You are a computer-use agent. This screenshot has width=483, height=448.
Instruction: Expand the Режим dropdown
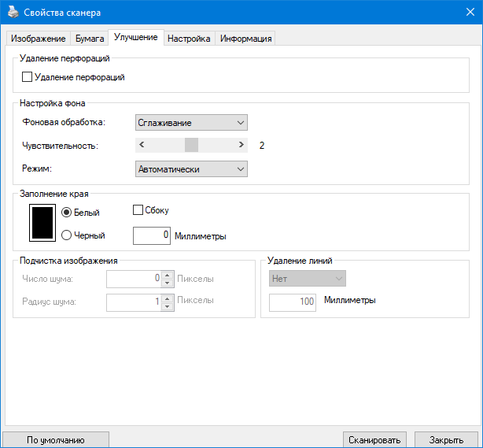click(191, 169)
